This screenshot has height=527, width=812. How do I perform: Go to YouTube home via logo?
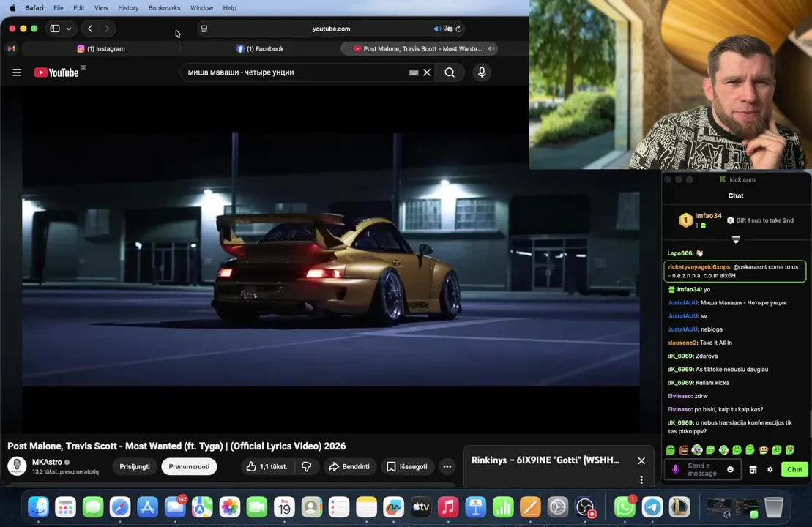click(x=57, y=72)
